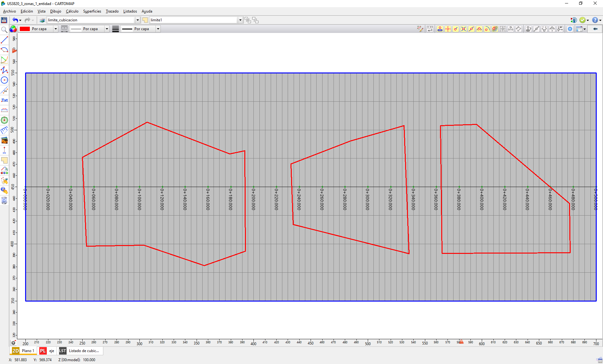Screen dimensions: 603x364
Task: Click the polyline drawing tool
Action: pyautogui.click(x=4, y=70)
